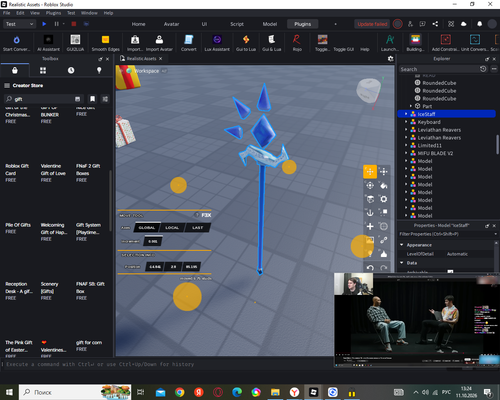Click the F3X Undo arrow

tap(370, 268)
